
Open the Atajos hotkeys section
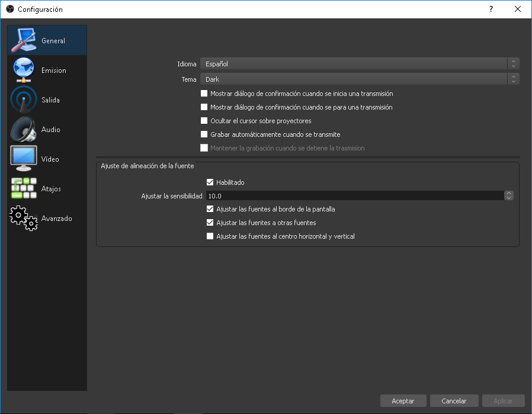point(47,188)
